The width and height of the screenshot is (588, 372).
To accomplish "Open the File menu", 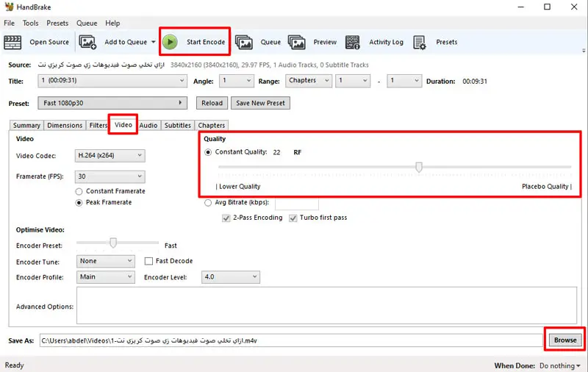I will [10, 24].
